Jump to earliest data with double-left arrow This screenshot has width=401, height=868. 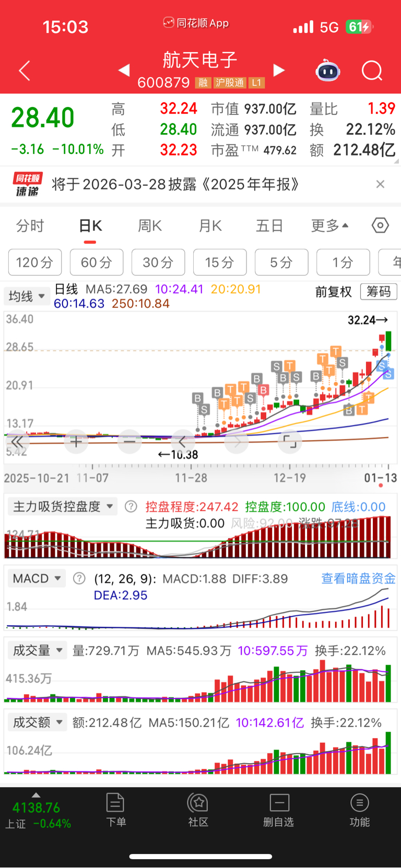(x=17, y=442)
